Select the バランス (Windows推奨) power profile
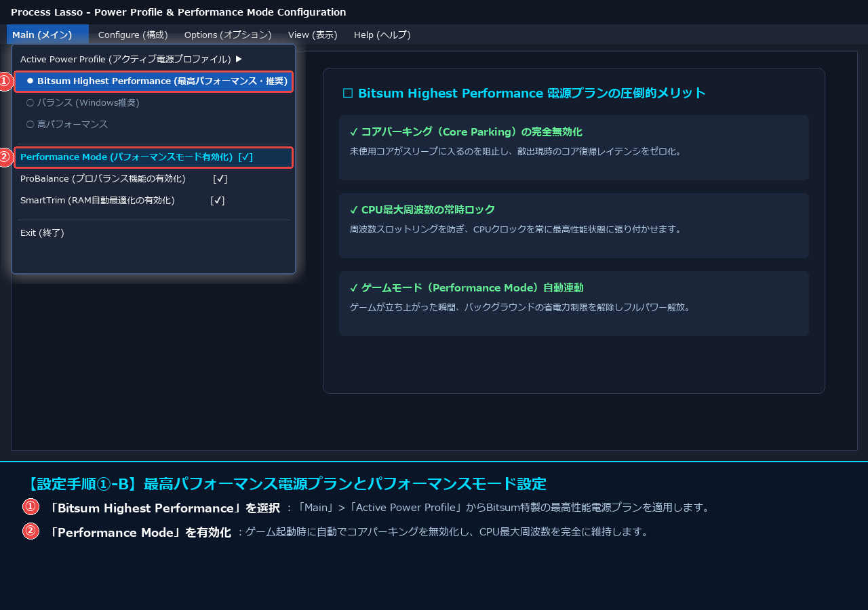Image resolution: width=868 pixels, height=610 pixels. (153, 103)
